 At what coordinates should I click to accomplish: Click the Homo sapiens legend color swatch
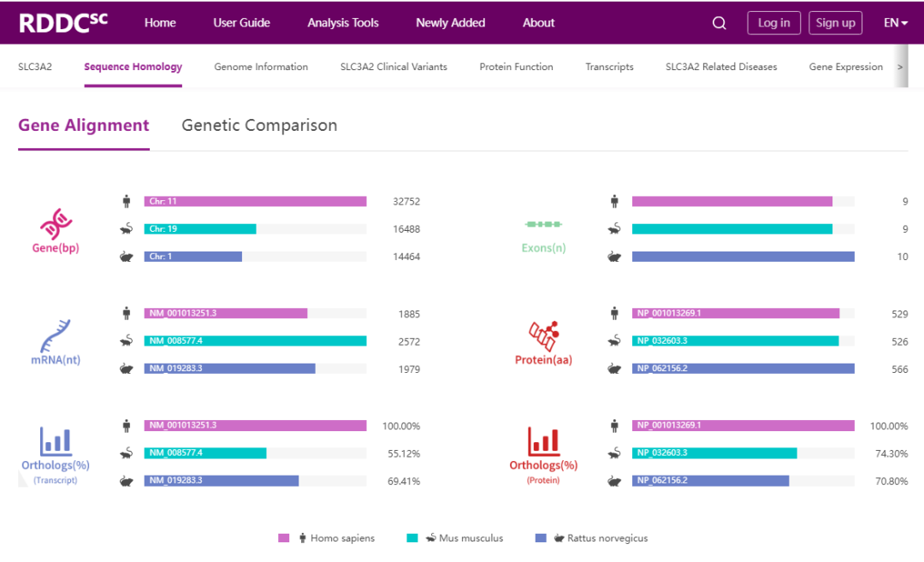(284, 538)
